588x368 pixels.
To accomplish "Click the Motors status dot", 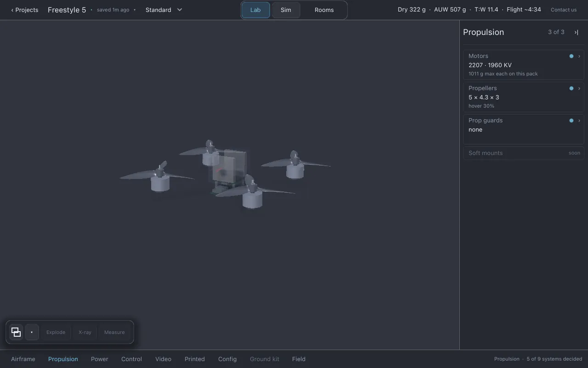I will click(x=571, y=56).
